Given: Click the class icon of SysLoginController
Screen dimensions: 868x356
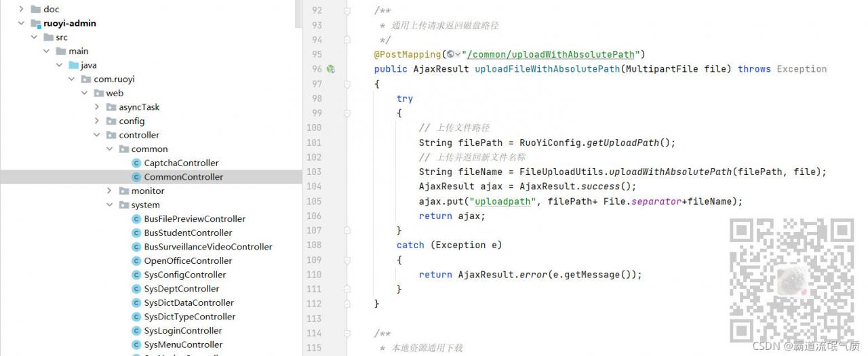Looking at the screenshot, I should [136, 331].
